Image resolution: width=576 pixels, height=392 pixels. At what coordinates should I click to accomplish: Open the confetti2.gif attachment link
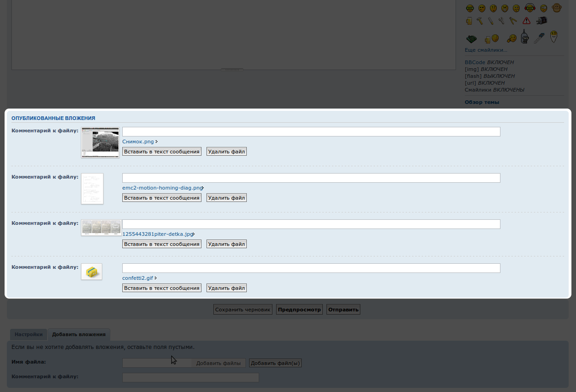[137, 278]
